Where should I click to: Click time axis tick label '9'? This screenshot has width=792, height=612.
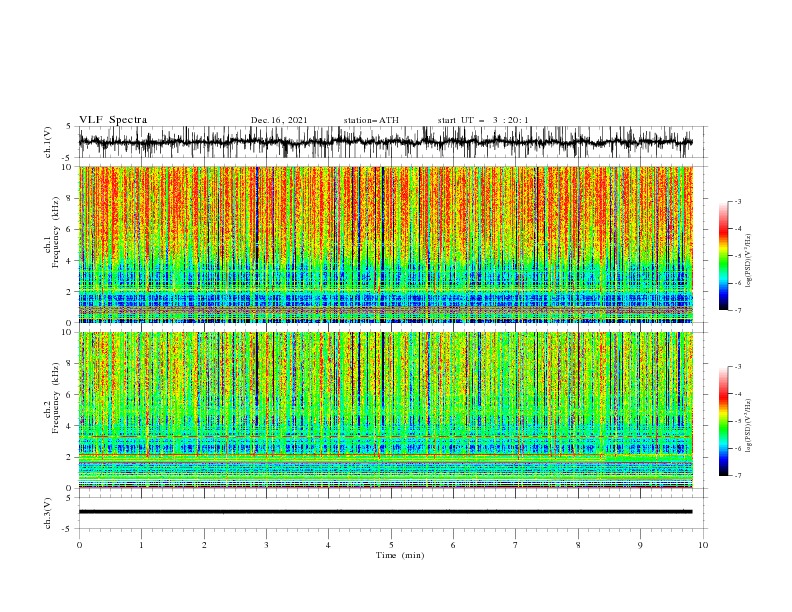click(x=640, y=545)
